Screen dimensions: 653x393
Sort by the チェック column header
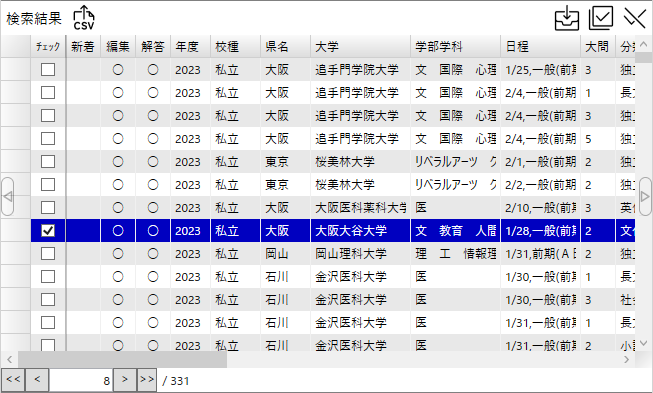[x=48, y=47]
